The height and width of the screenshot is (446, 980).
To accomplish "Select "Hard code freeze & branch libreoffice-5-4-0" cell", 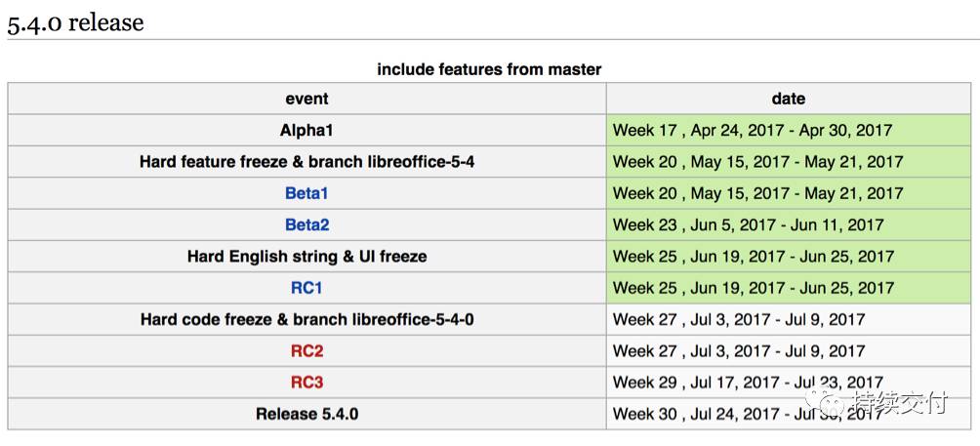I will click(306, 319).
